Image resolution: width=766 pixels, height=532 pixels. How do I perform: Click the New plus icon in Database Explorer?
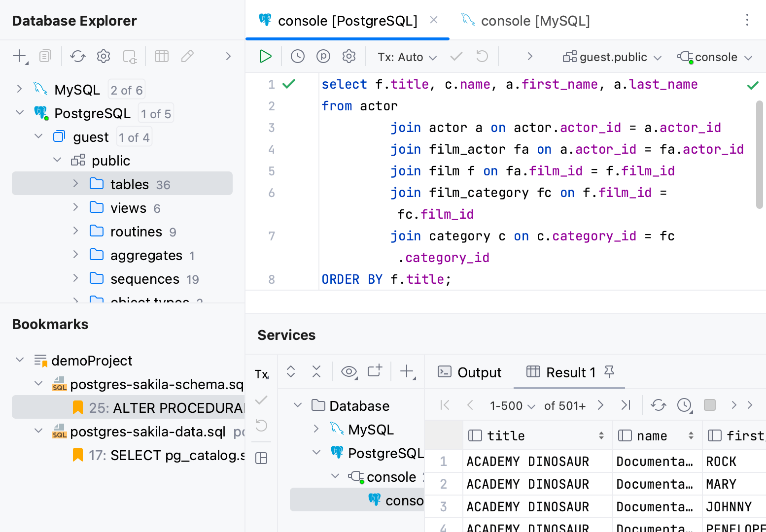[20, 57]
